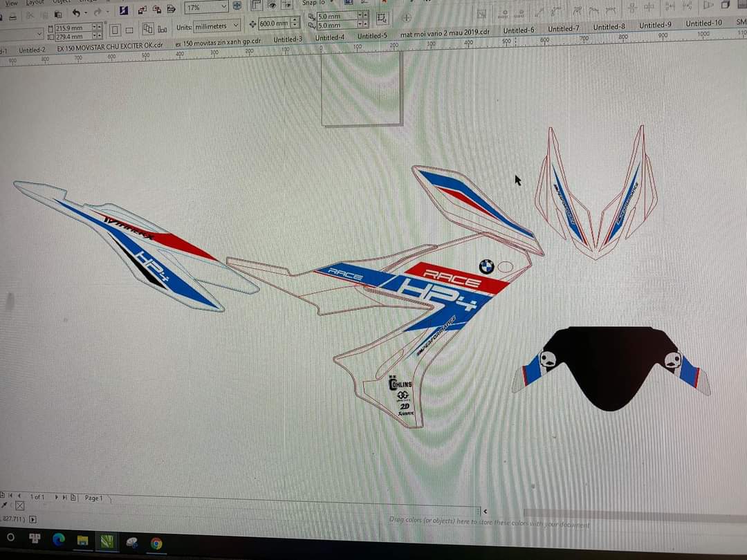This screenshot has height=560, width=747.
Task: Switch to Untitled-8 document tab
Action: pos(609,27)
